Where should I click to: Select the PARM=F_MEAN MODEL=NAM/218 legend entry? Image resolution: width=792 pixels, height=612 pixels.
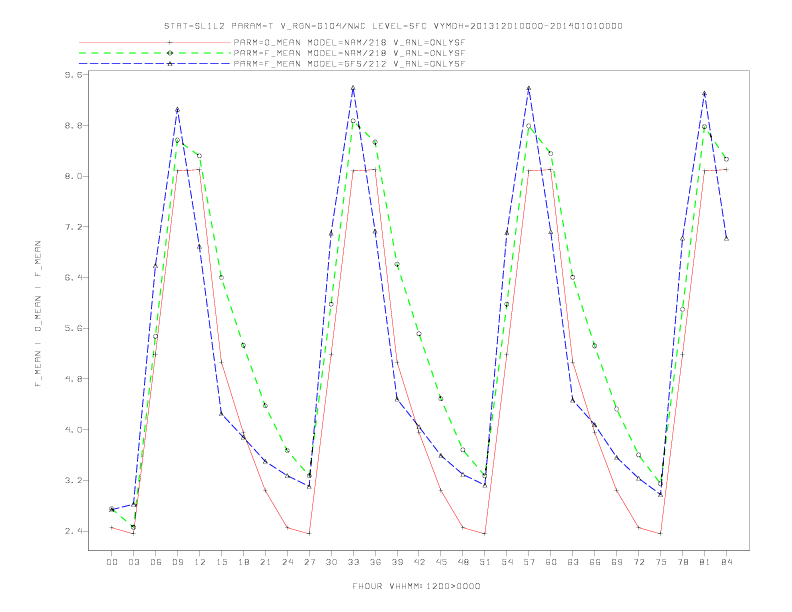coord(349,53)
